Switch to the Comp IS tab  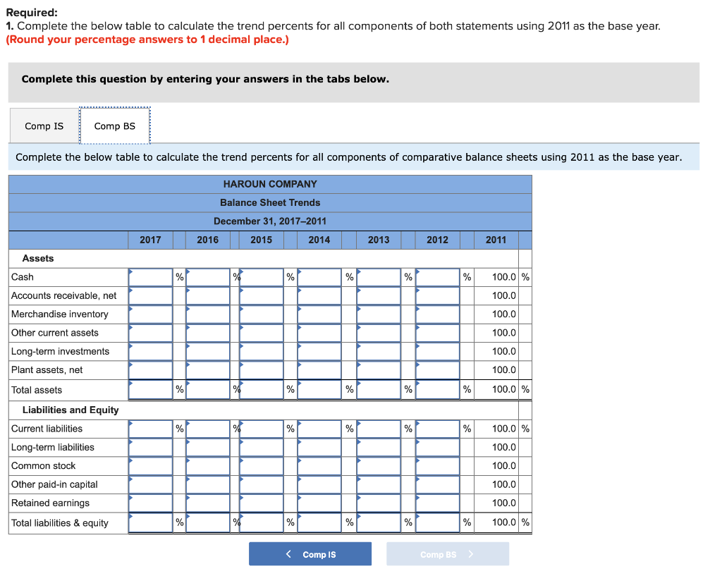point(43,125)
